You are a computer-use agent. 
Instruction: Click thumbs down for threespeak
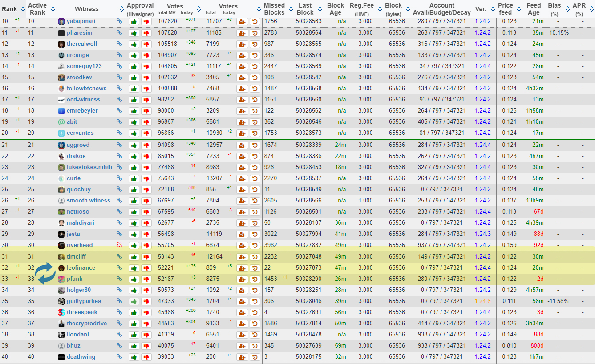[146, 312]
